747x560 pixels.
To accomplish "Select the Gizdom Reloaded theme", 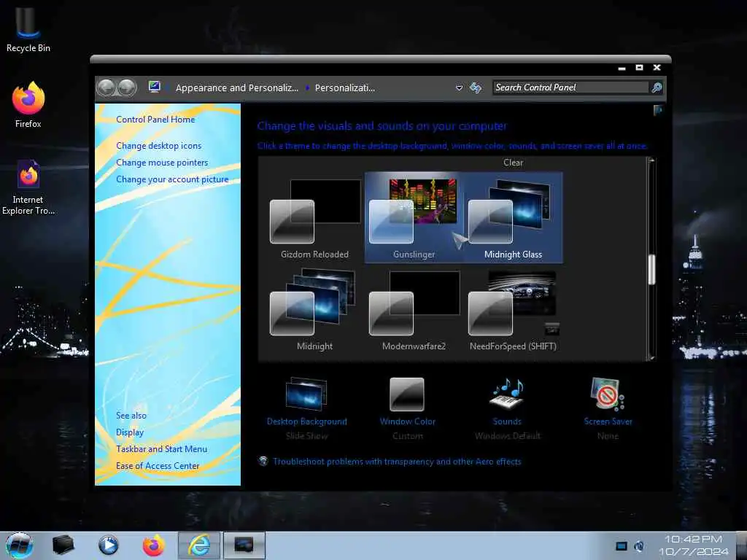I will click(315, 219).
